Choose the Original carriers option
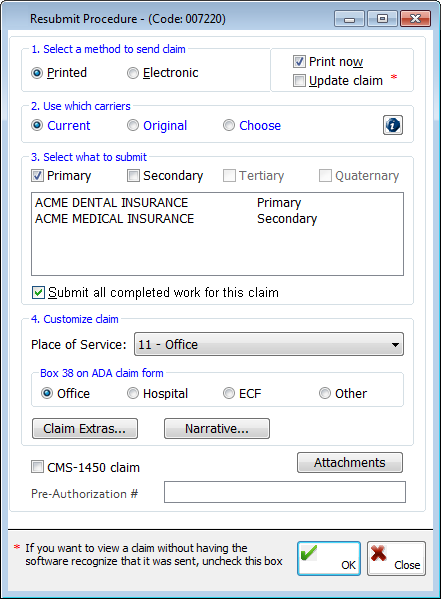This screenshot has height=601, width=441. 133,125
